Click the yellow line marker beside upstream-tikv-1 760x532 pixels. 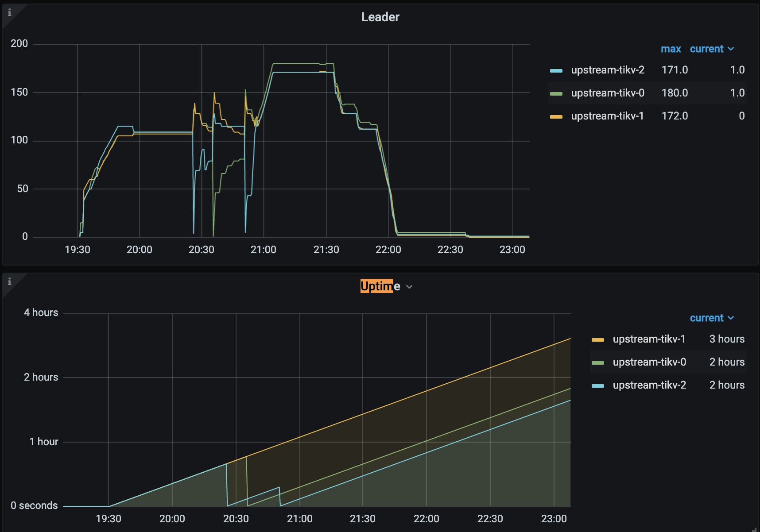point(557,116)
